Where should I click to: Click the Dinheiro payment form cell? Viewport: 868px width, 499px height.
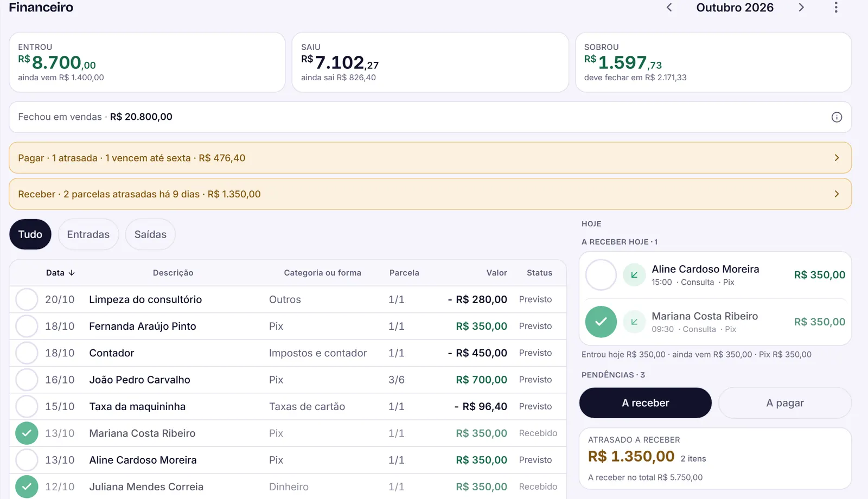pyautogui.click(x=289, y=487)
